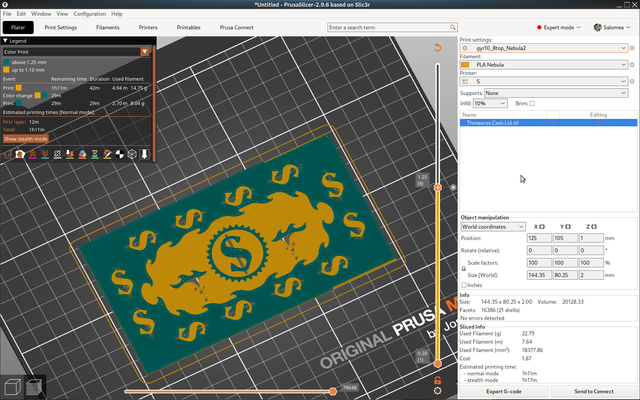Screen dimensions: 640x400
Task: Click the X mirror toggle in Object manipulation
Action: tap(542, 227)
